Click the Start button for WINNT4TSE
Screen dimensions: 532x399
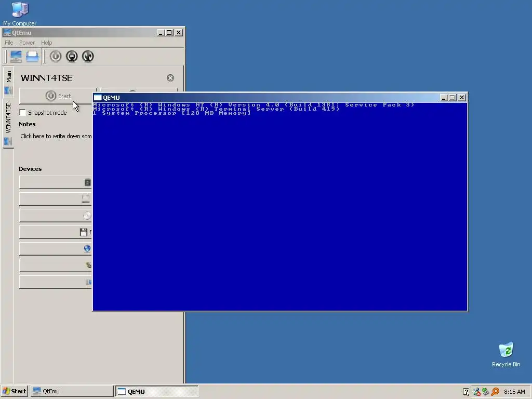click(x=58, y=96)
